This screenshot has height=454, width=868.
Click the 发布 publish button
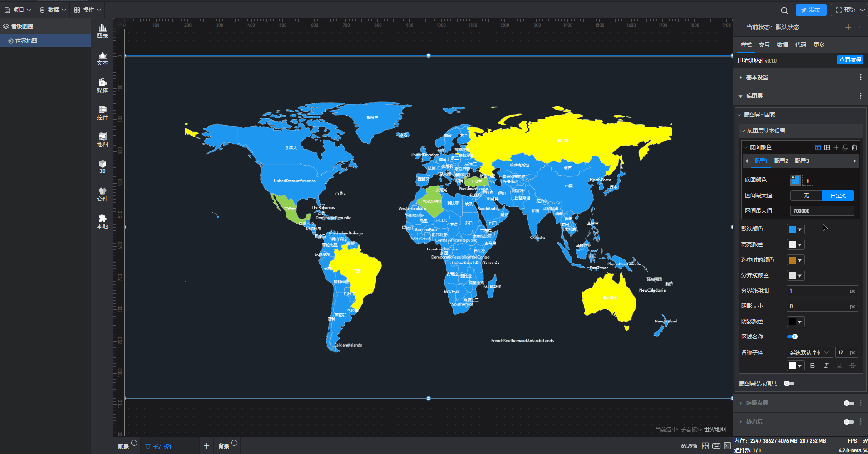click(811, 10)
